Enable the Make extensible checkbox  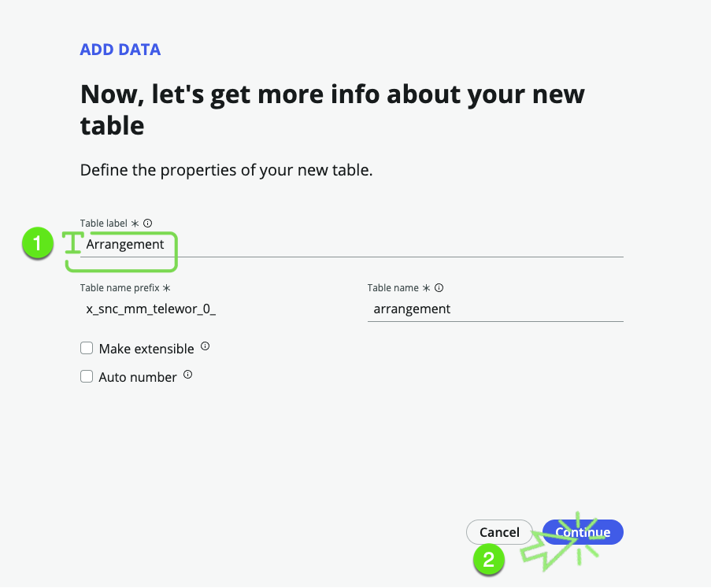point(87,348)
